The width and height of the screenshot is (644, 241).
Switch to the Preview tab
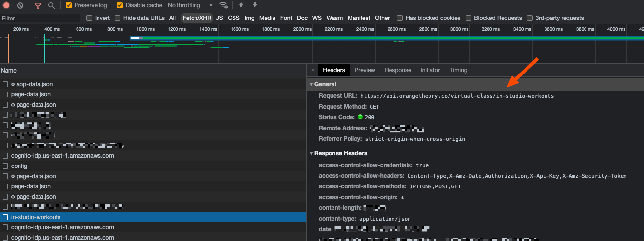365,70
